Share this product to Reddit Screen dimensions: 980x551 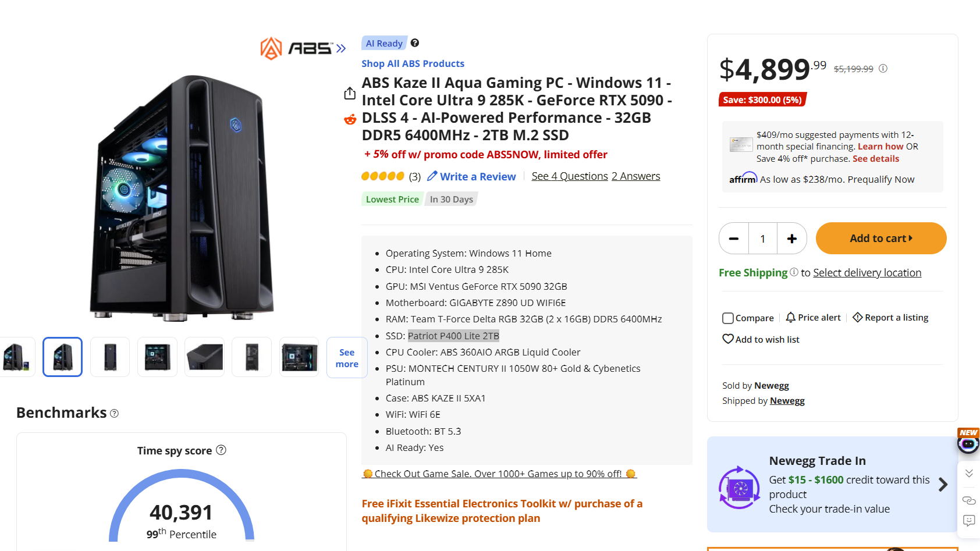pyautogui.click(x=350, y=119)
